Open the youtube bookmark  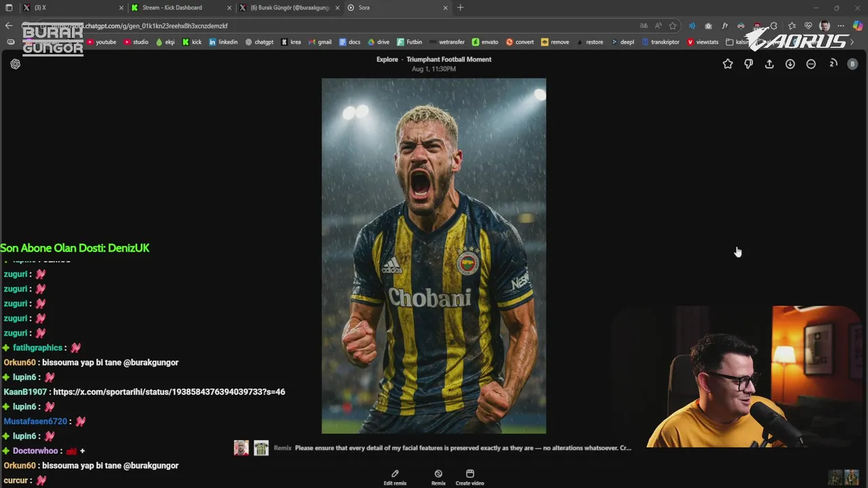click(101, 42)
